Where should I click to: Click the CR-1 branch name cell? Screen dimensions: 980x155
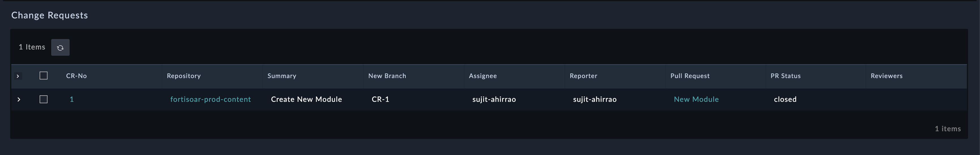click(x=381, y=99)
